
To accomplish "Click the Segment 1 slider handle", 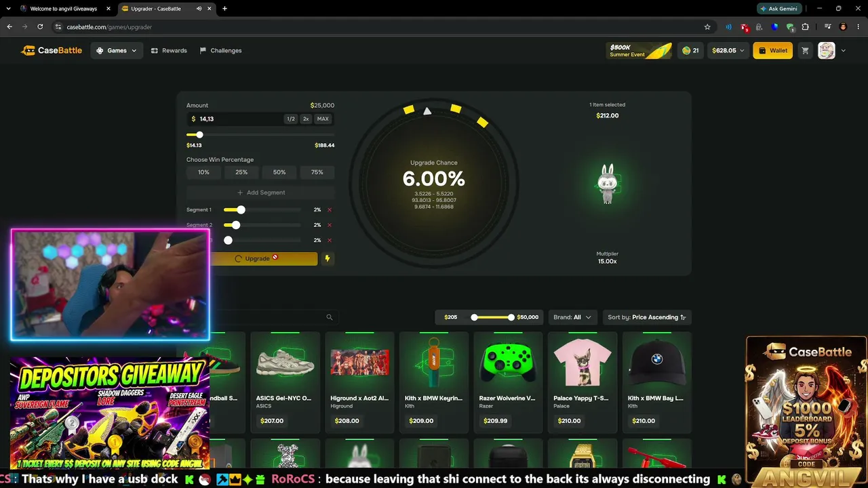I will coord(241,210).
